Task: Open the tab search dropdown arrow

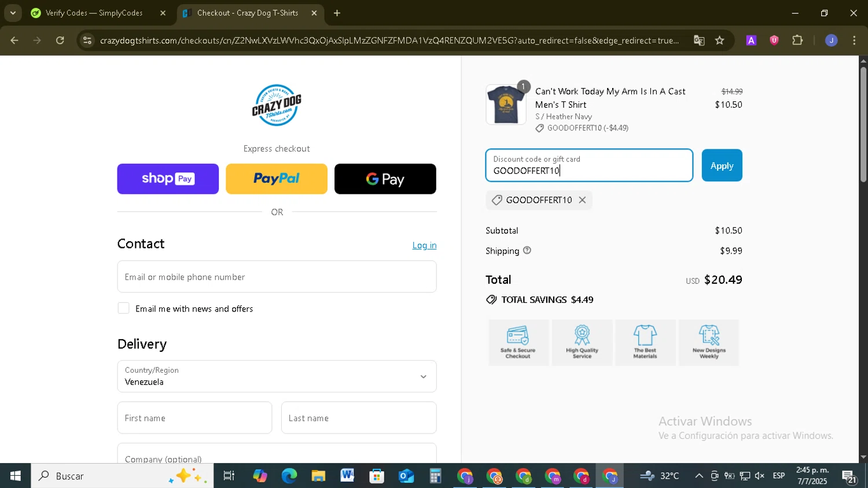Action: (x=13, y=13)
